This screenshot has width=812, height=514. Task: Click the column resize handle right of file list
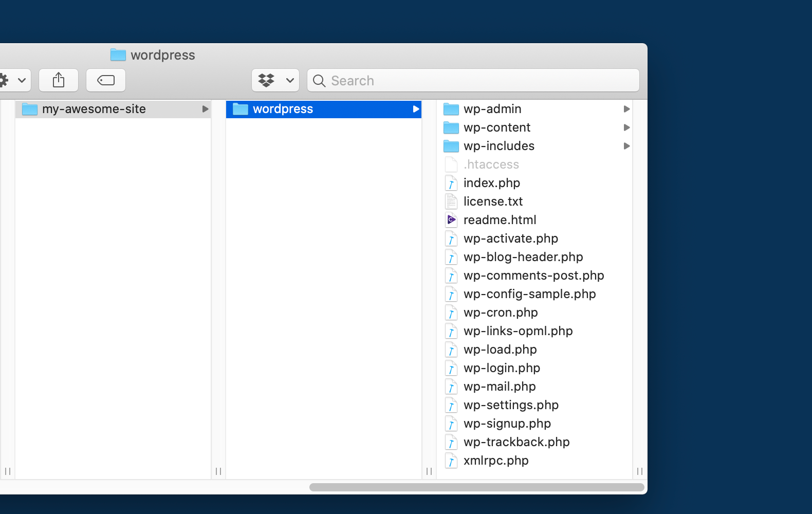[x=640, y=471]
